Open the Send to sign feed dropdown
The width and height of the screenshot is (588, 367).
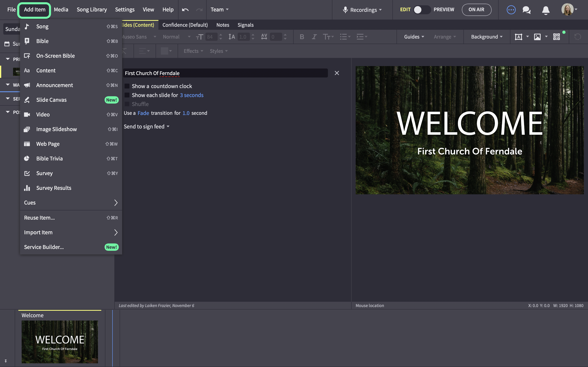147,126
